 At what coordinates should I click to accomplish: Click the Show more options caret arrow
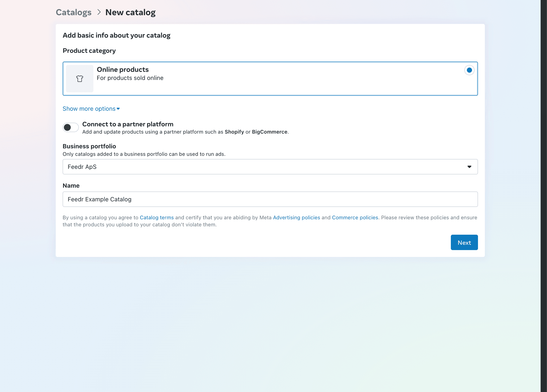[118, 109]
